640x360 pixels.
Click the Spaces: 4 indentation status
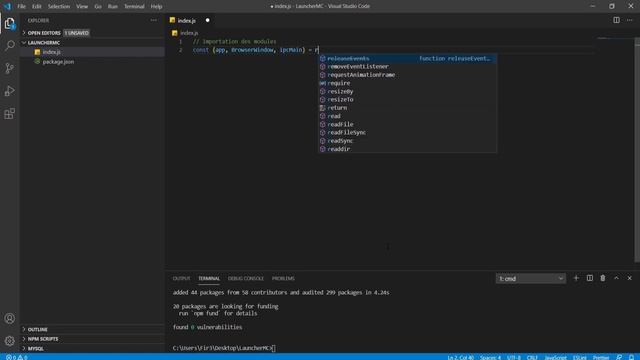(490, 358)
